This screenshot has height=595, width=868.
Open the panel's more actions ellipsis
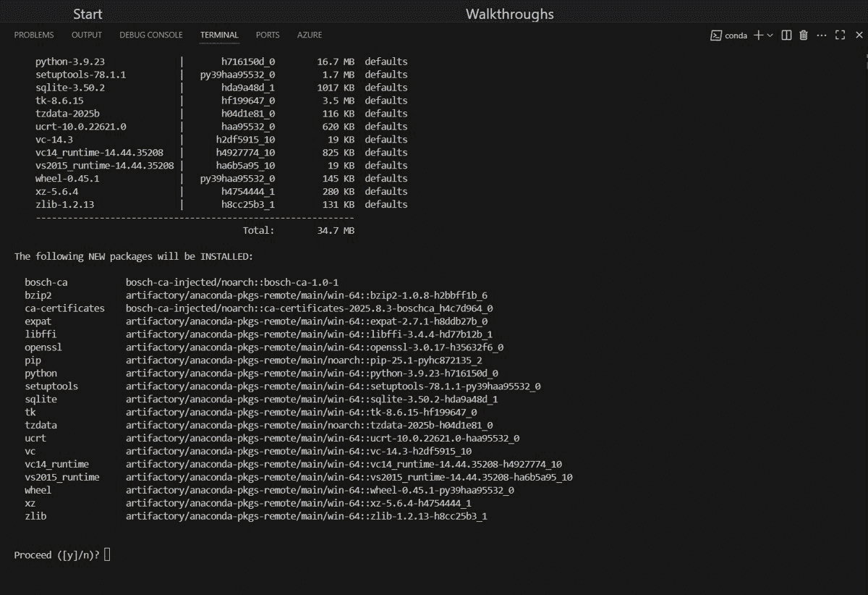point(822,35)
